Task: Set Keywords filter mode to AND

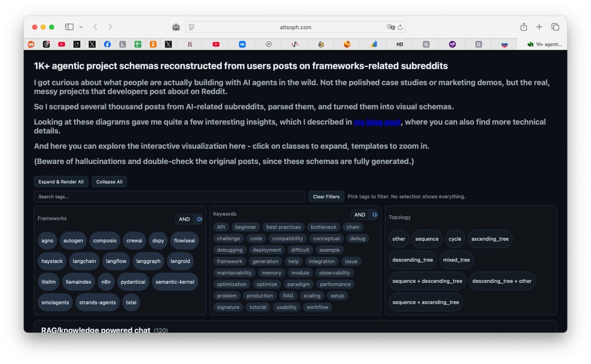Action: tap(360, 215)
